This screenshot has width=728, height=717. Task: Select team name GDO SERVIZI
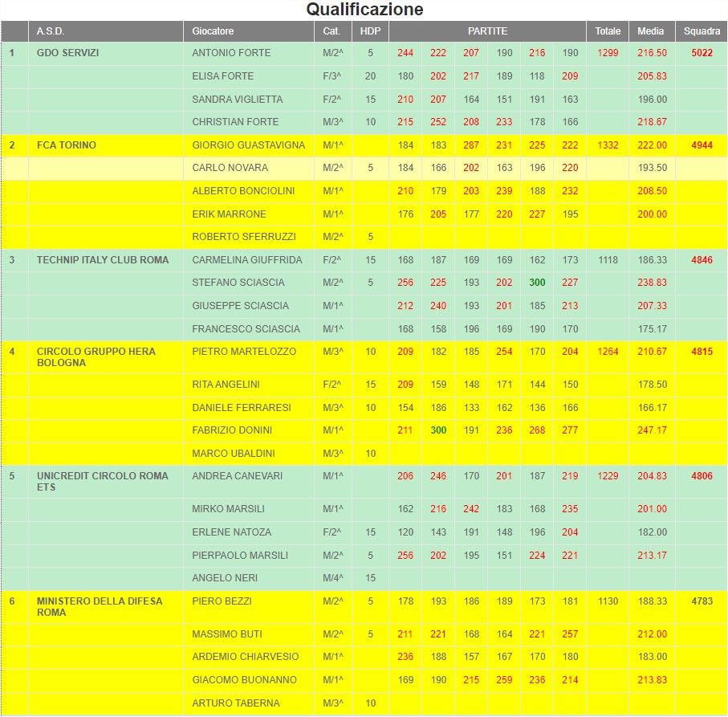point(67,53)
